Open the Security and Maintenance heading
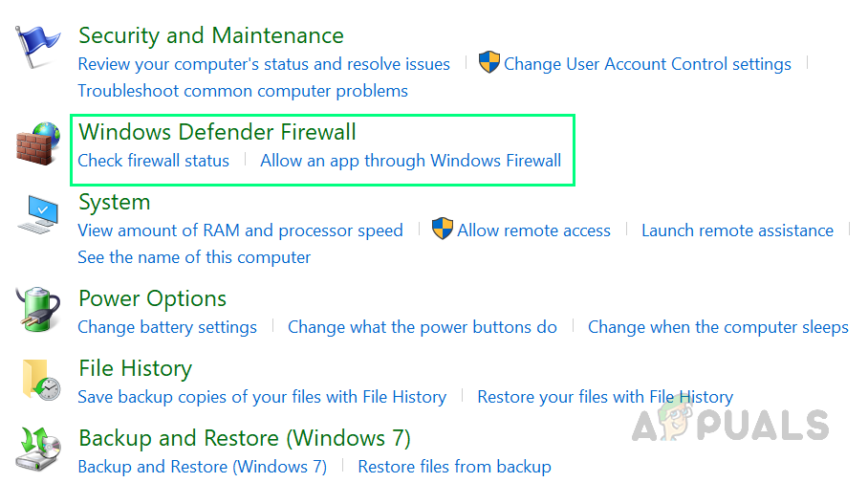 [210, 35]
